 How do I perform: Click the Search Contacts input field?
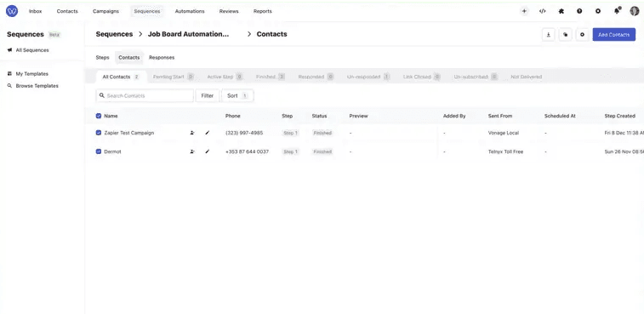pyautogui.click(x=145, y=95)
